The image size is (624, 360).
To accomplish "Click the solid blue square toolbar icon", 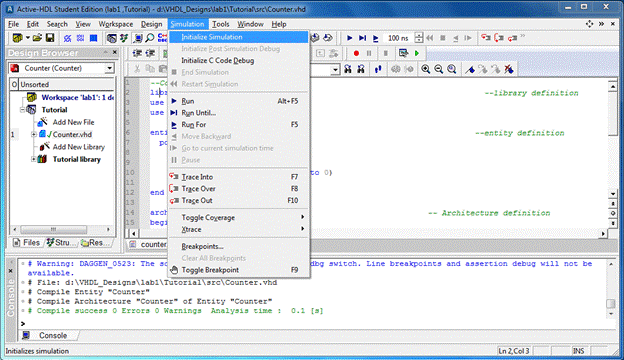I will [x=94, y=38].
